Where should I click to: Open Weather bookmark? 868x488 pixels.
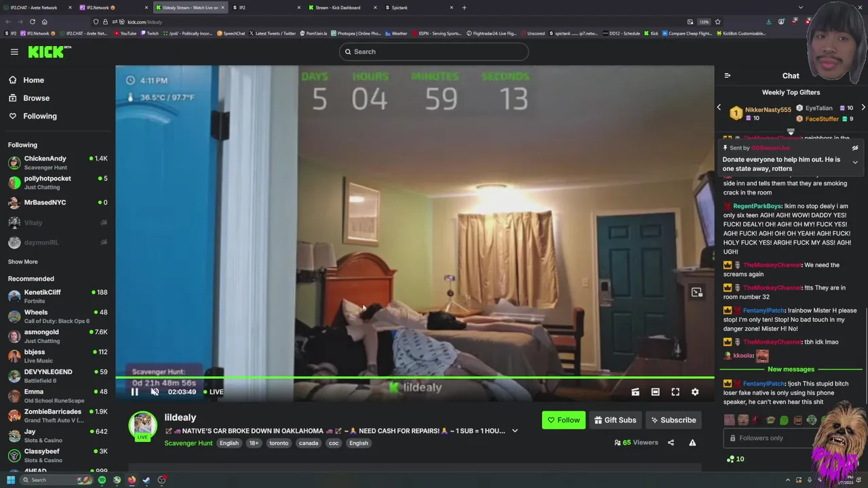[396, 33]
